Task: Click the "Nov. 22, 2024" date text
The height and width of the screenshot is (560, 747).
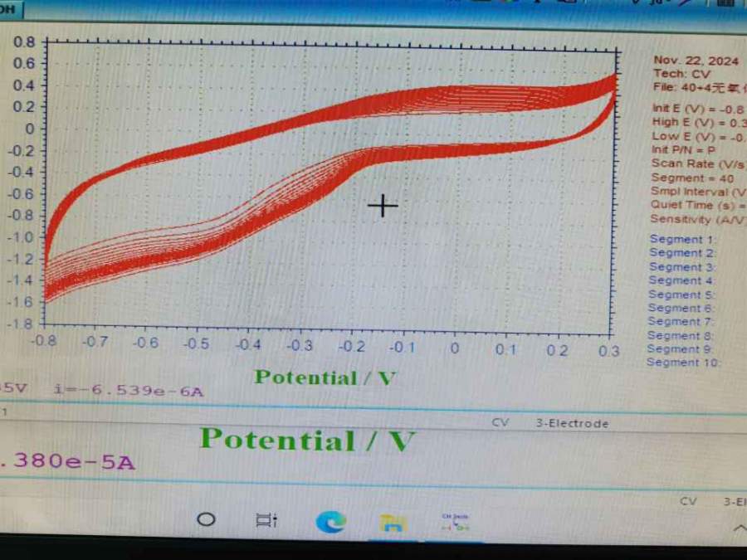Action: click(x=696, y=61)
